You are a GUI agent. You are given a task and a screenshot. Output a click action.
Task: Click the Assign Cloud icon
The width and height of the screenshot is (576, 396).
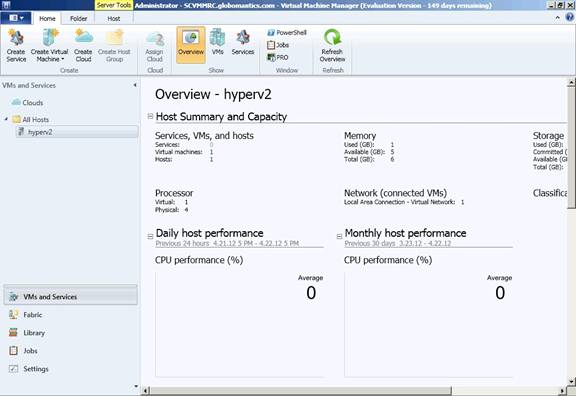(x=155, y=45)
